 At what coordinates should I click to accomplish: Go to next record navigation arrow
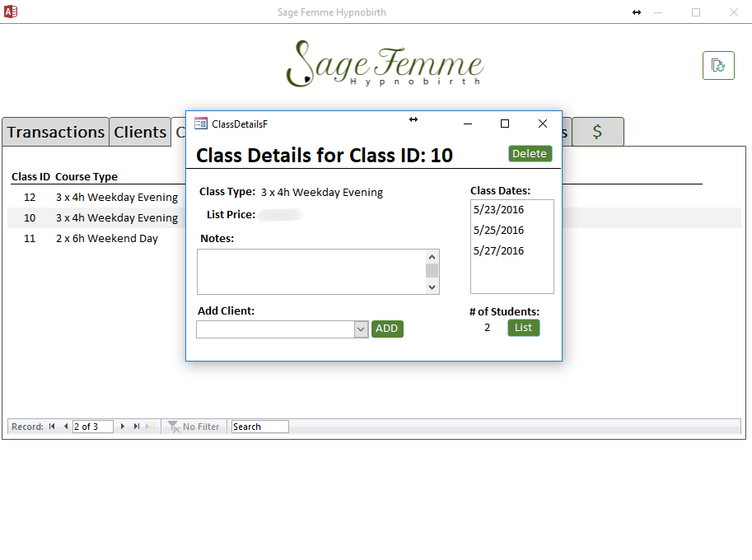click(x=122, y=427)
